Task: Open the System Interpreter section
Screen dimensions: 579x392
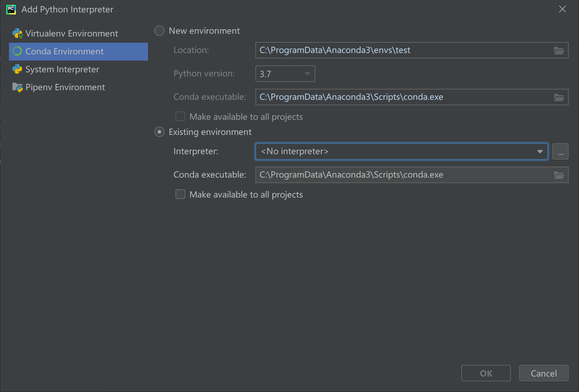Action: [78, 69]
